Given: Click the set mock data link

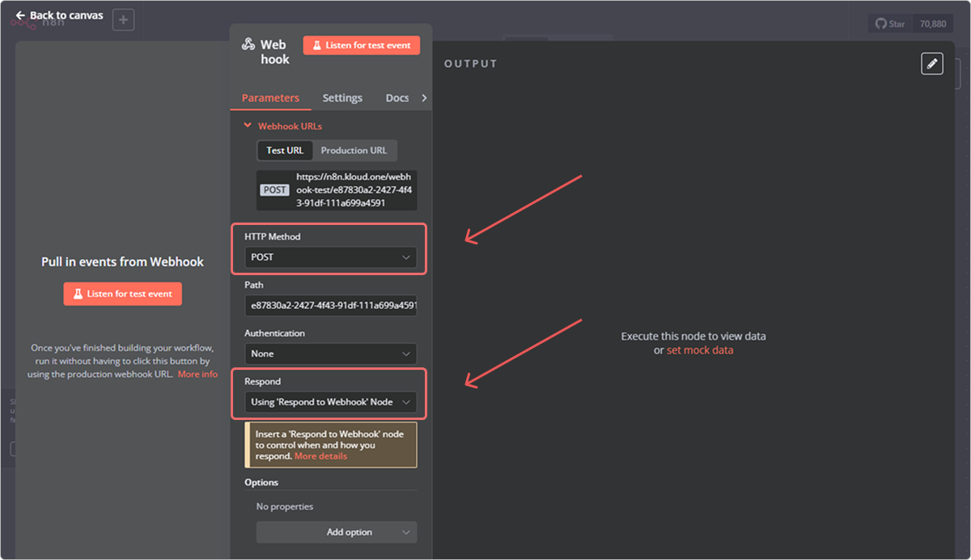Looking at the screenshot, I should [x=700, y=350].
